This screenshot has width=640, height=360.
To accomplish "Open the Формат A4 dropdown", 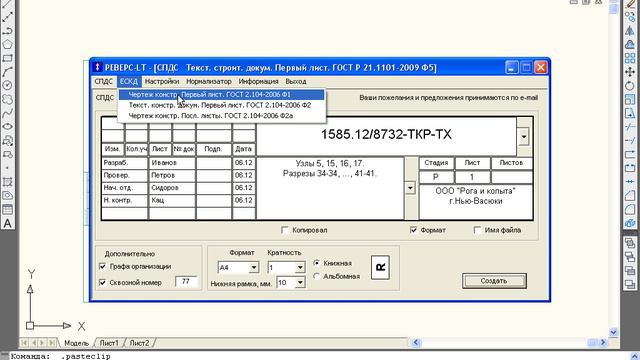I will point(253,268).
